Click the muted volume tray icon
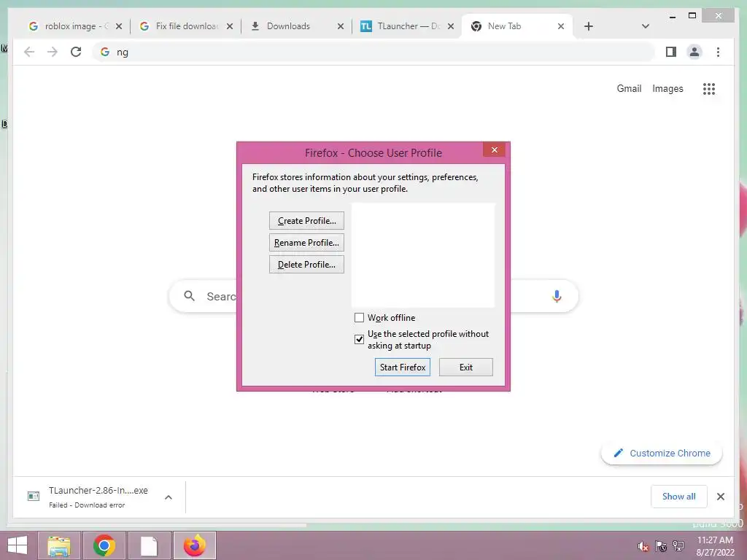 (643, 546)
